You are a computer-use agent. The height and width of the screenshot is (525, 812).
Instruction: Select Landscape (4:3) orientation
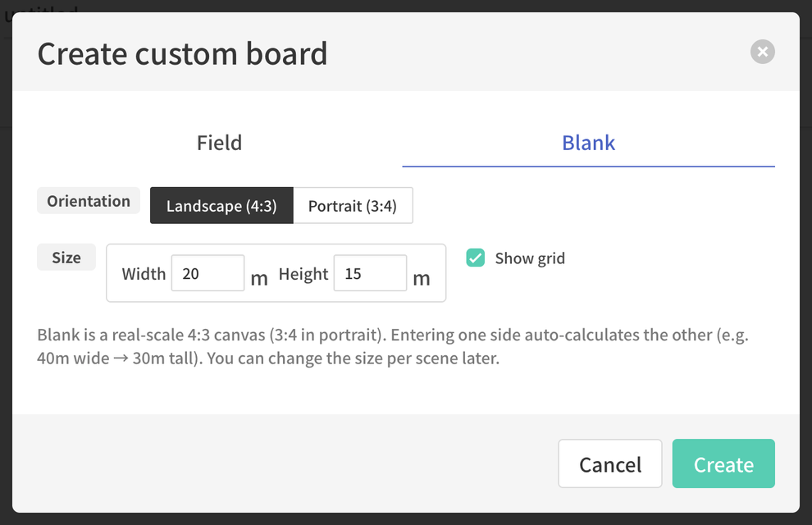(x=221, y=206)
